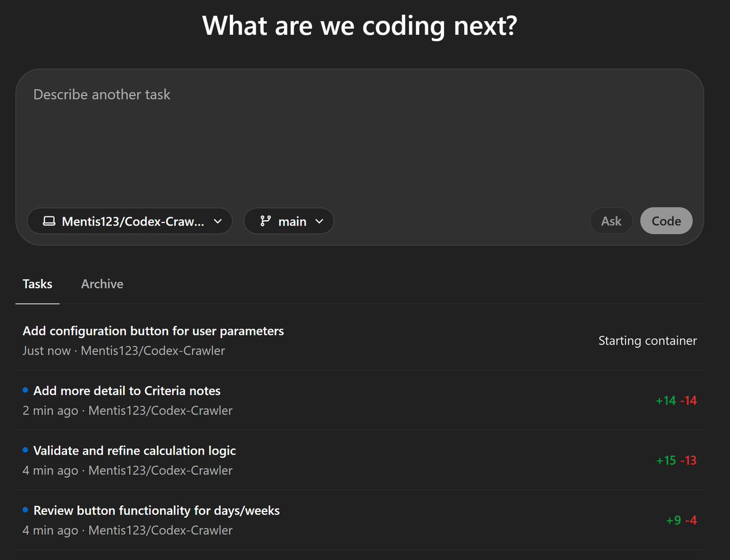Click the blue dot beside Review button functionality task
This screenshot has height=560, width=730.
26,509
